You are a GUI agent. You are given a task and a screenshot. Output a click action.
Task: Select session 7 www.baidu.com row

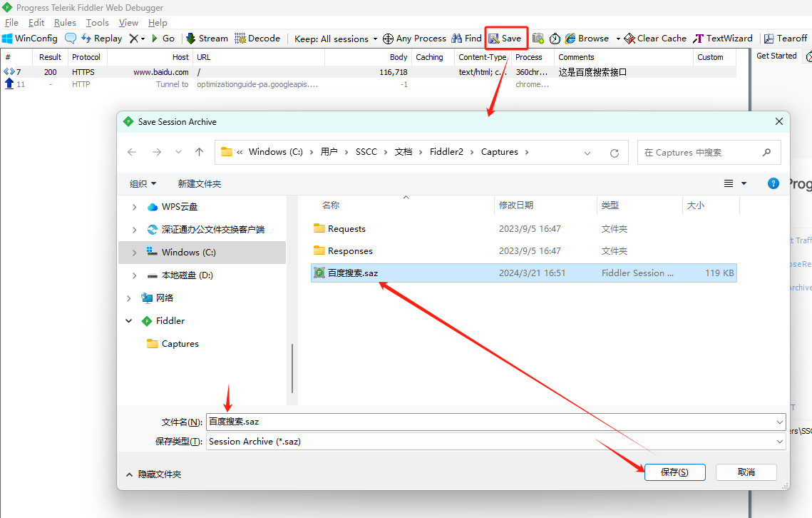point(369,72)
